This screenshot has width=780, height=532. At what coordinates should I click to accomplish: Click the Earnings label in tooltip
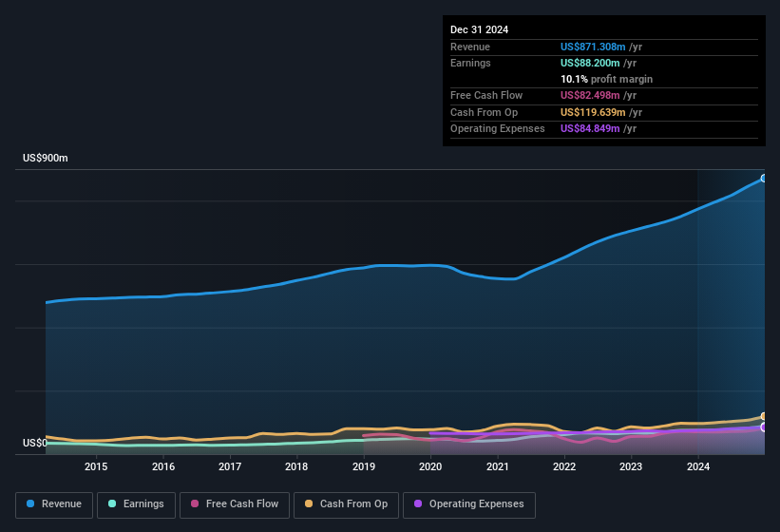470,63
